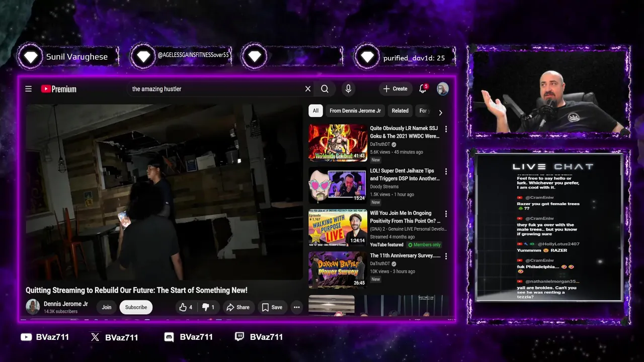Click the X logo beside BVaz711

coord(95,337)
